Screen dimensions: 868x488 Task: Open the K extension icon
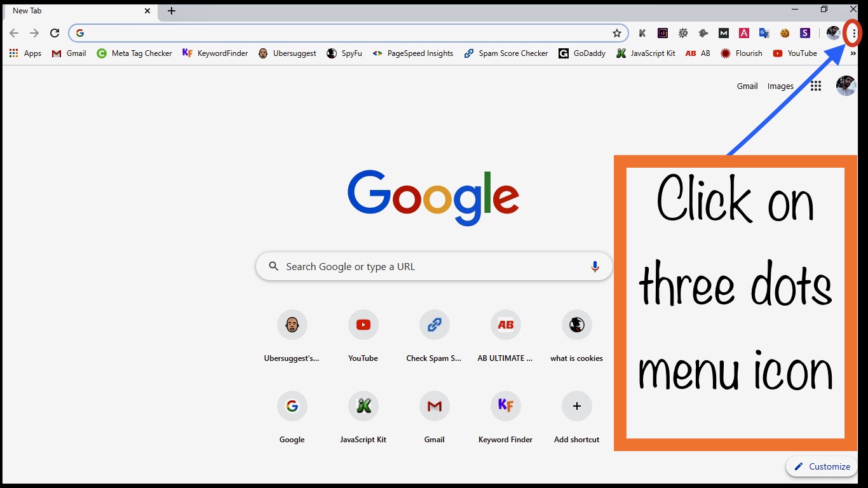tap(642, 33)
